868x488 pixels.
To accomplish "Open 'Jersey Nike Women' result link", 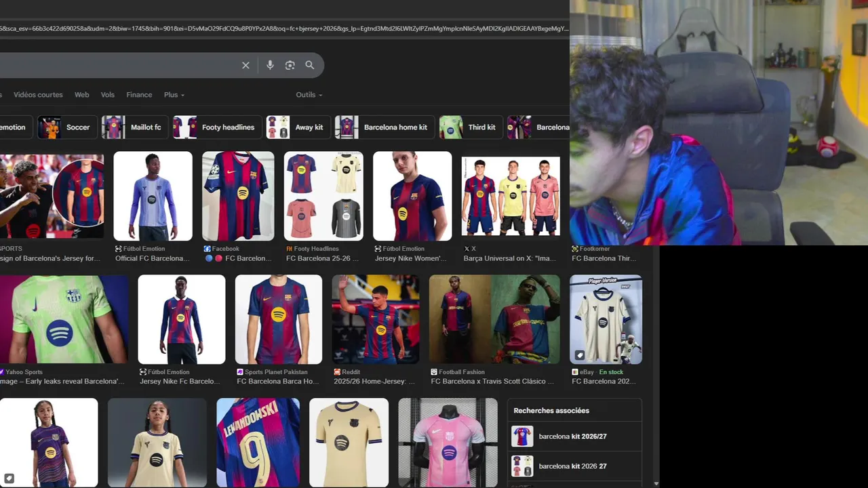I will click(x=411, y=258).
